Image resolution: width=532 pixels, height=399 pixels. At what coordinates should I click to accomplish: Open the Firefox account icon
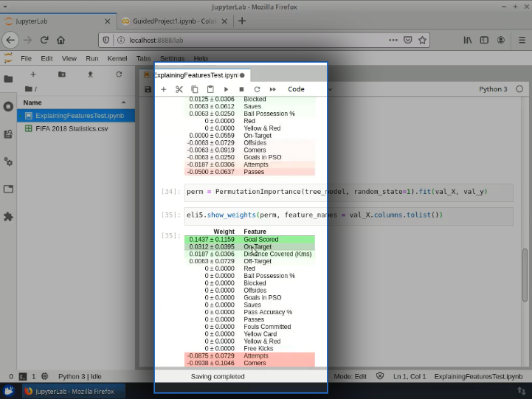tap(501, 40)
